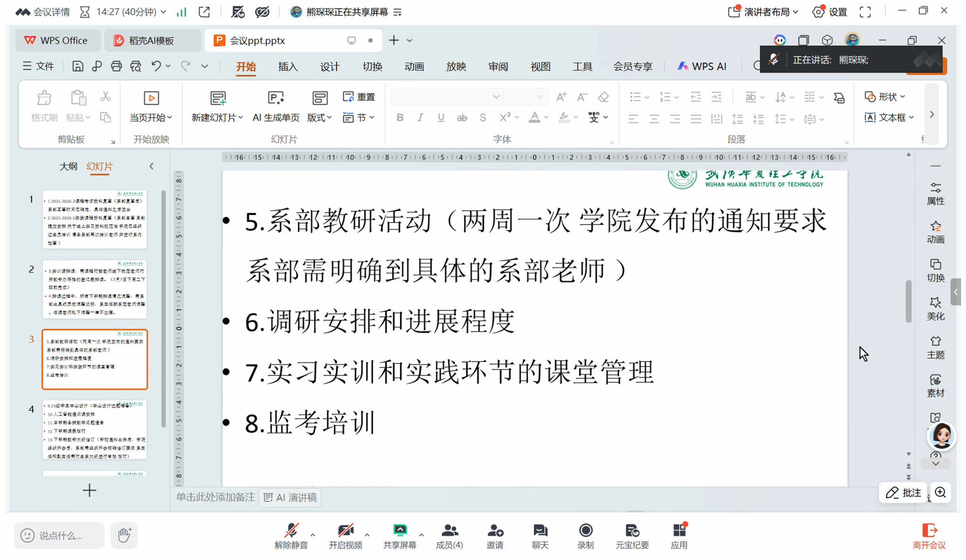The width and height of the screenshot is (966, 560).
Task: Click the save document icon
Action: coord(78,66)
